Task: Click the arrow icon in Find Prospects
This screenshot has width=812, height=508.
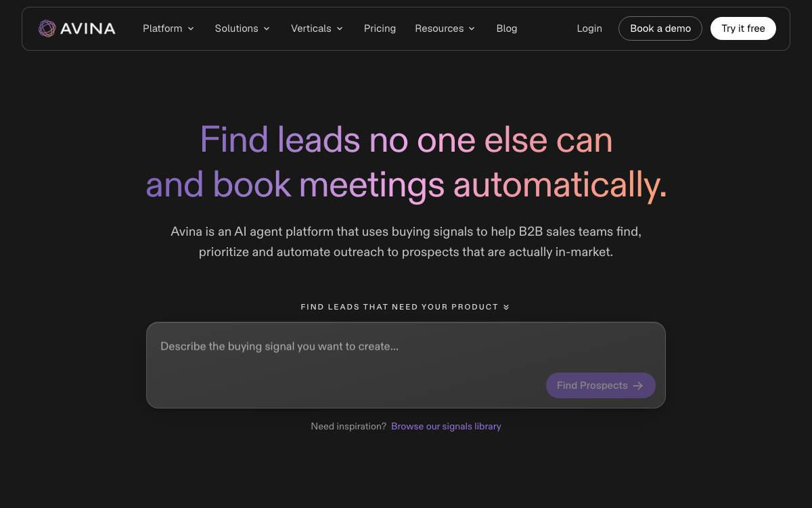Action: pyautogui.click(x=638, y=385)
